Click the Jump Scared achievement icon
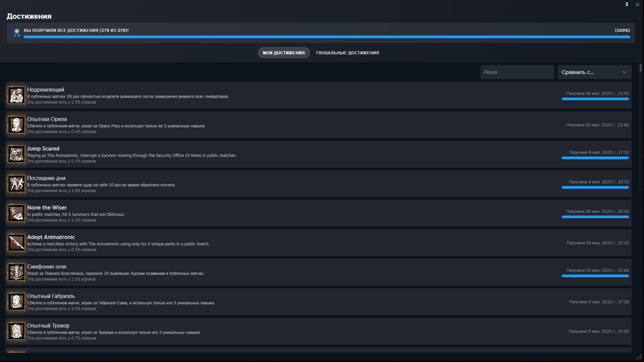Viewport: 644px width, 362px height. (x=16, y=154)
